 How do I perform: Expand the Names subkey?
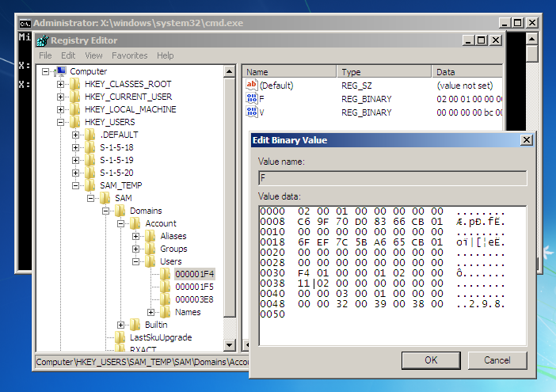tap(151, 312)
